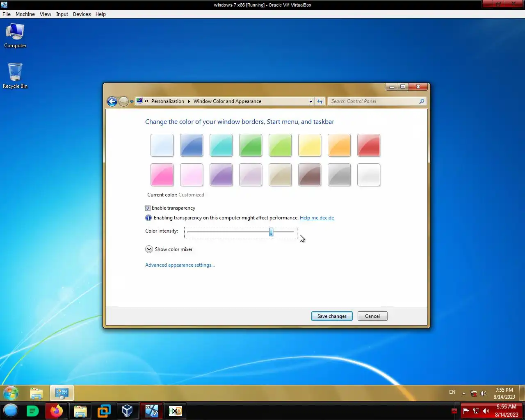This screenshot has width=525, height=420.
Task: Open guest taskbar Windows Explorer folder
Action: tap(37, 393)
